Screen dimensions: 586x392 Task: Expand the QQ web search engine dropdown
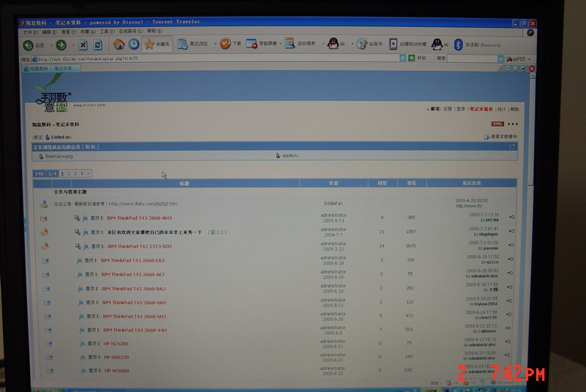[529, 59]
